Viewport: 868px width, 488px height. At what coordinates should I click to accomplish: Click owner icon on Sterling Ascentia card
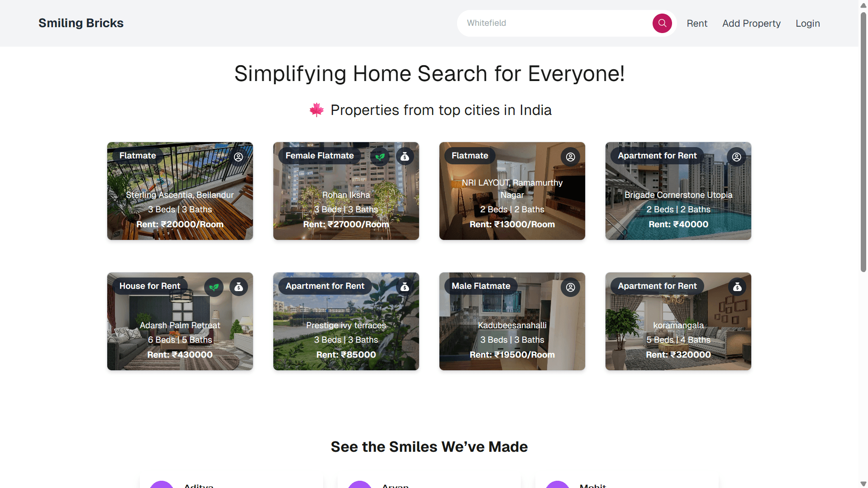[x=238, y=157]
